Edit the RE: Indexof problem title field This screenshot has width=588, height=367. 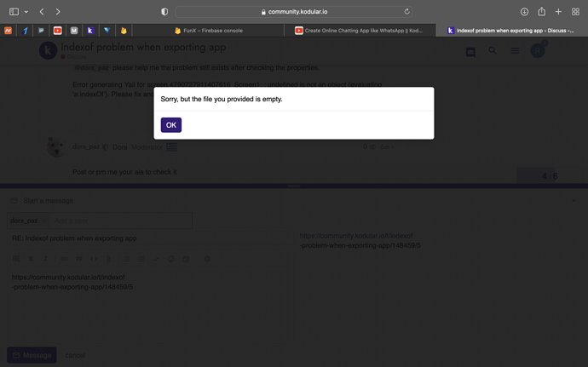[150, 238]
